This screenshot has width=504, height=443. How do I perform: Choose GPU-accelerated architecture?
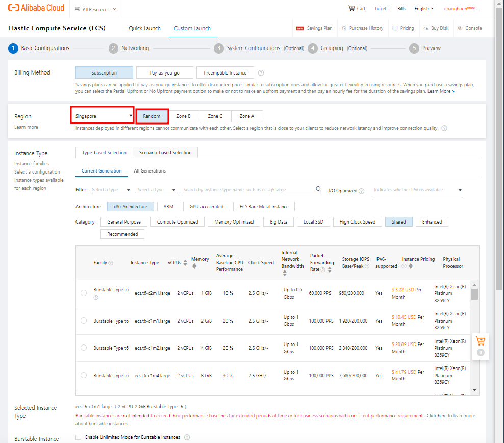[x=207, y=206]
